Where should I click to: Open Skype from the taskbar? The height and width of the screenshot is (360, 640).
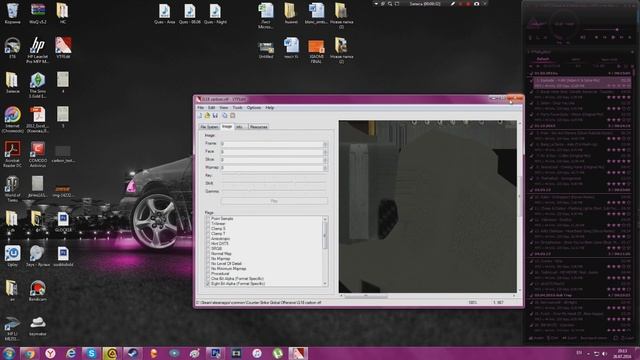tap(91, 353)
